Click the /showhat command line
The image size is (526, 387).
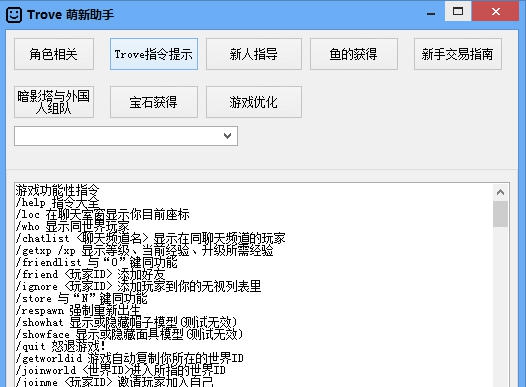(126, 323)
